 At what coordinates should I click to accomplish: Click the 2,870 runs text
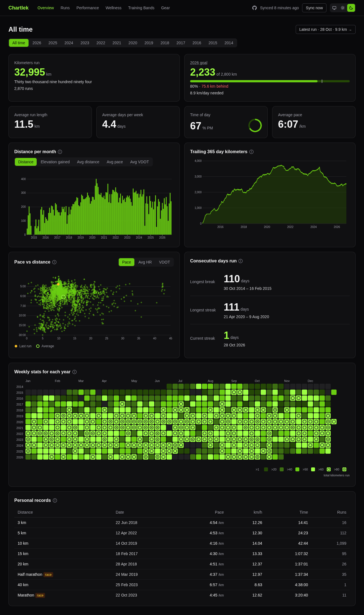[x=24, y=88]
